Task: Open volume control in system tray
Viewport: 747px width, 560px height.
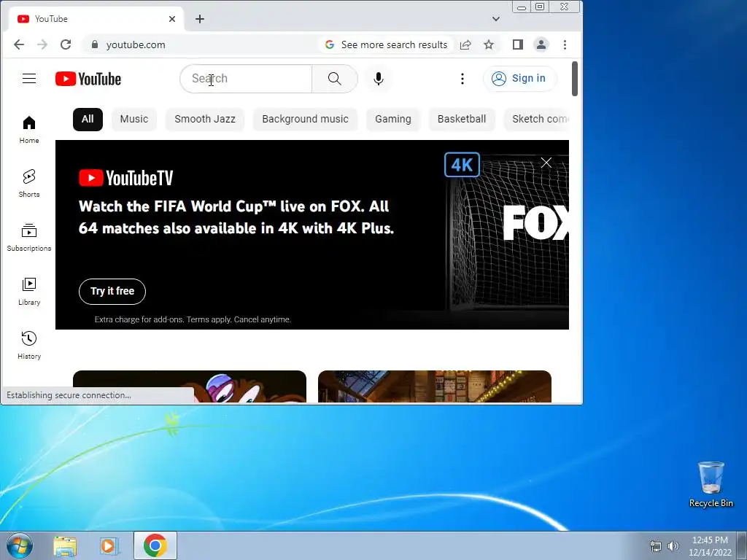Action: click(673, 546)
